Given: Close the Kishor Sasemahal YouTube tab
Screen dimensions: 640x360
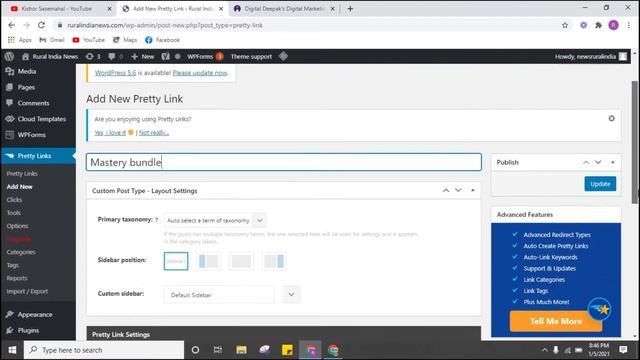Looking at the screenshot, I should 109,9.
